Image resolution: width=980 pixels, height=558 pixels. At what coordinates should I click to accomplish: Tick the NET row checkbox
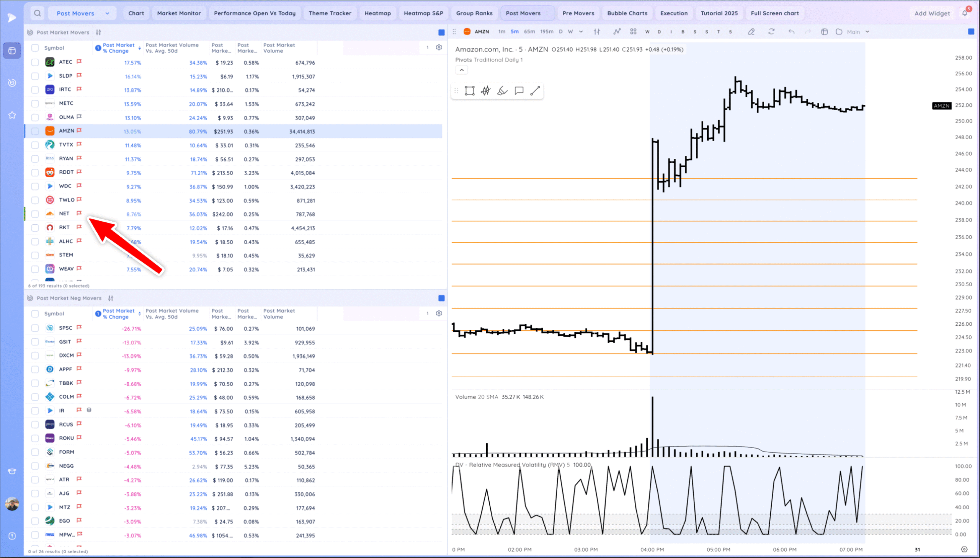point(35,214)
